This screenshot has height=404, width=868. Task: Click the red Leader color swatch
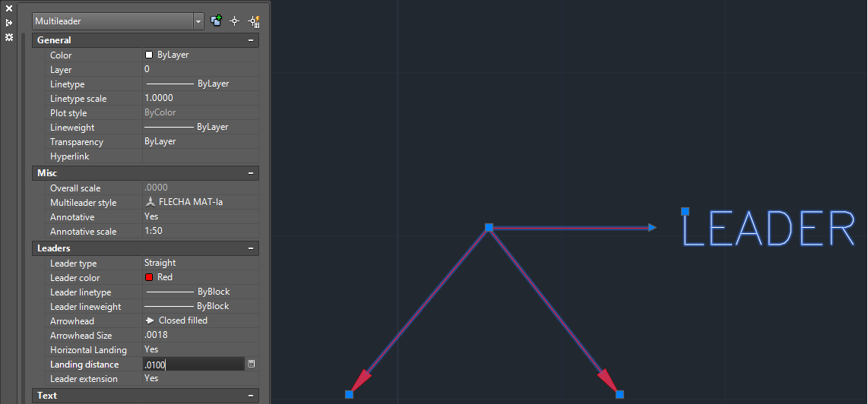coord(149,277)
